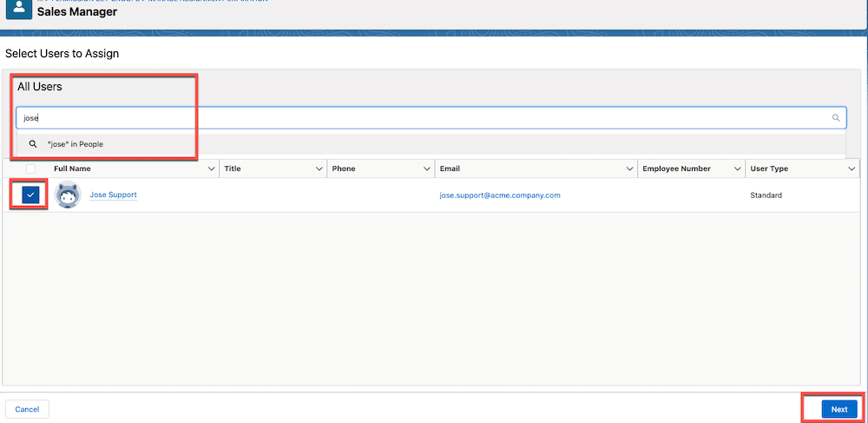
Task: Click the Phone column header text
Action: pos(344,169)
